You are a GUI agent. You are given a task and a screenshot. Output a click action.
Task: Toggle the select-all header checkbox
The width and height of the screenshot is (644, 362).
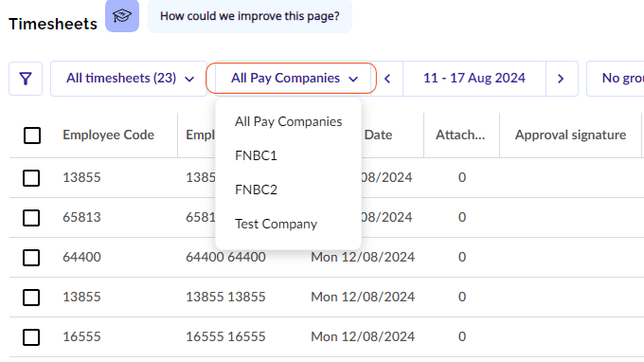click(x=32, y=136)
